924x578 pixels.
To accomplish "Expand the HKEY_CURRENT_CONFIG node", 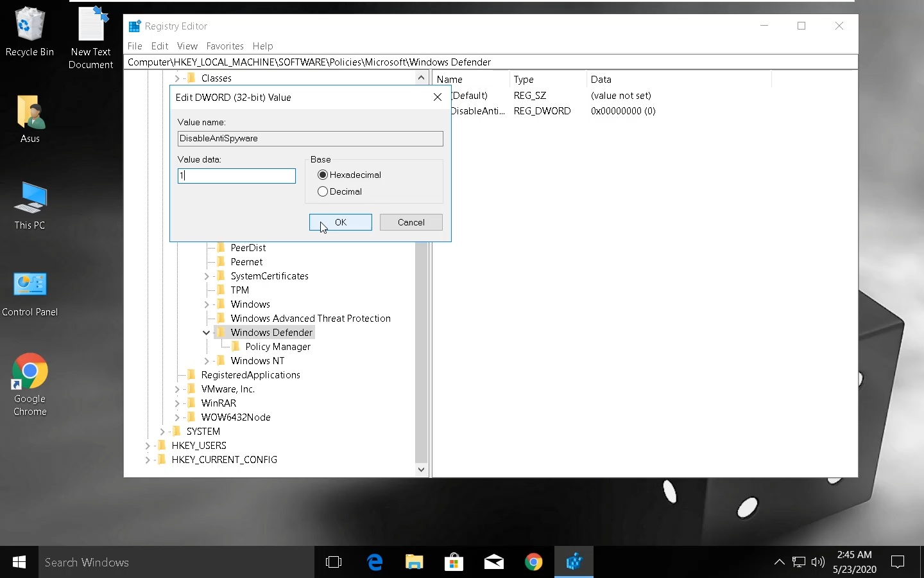I will click(x=148, y=460).
